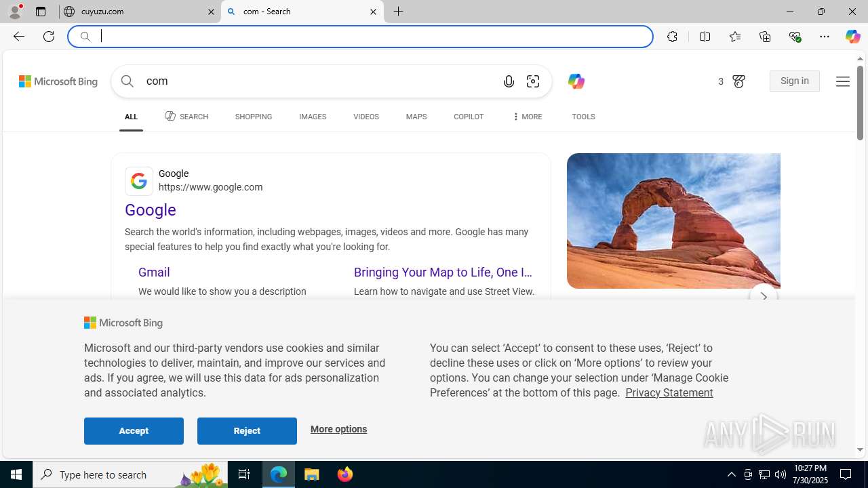Open the Gmail sublink
Screen dimensions: 868x488
coord(154,272)
